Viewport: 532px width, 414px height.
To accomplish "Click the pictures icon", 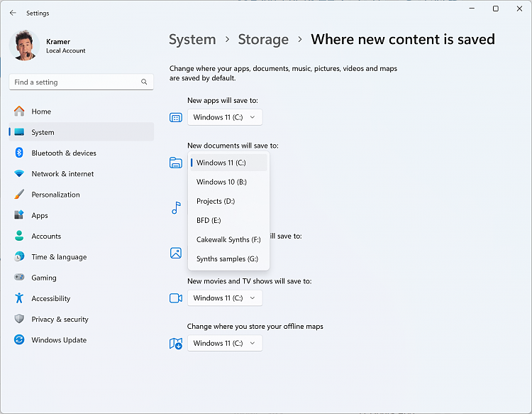I will (x=176, y=253).
